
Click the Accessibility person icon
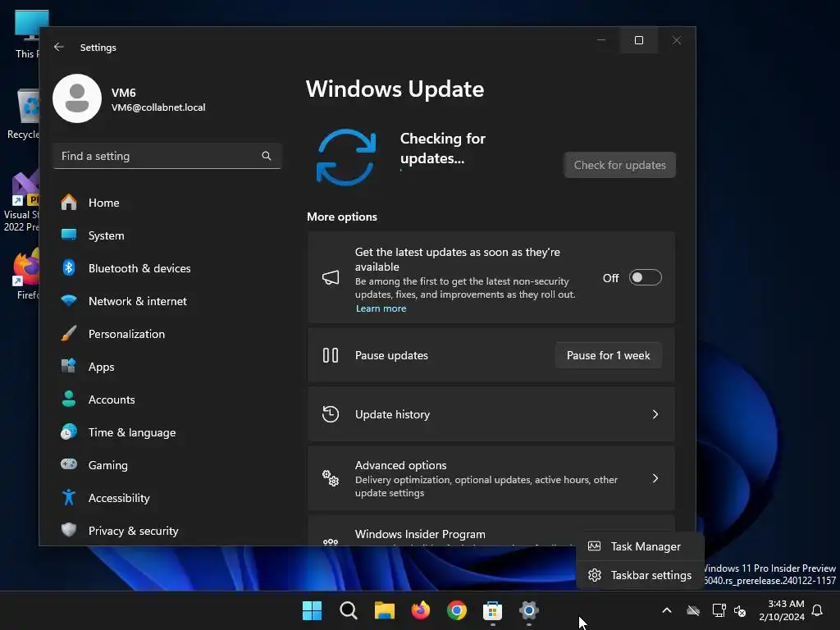click(69, 497)
